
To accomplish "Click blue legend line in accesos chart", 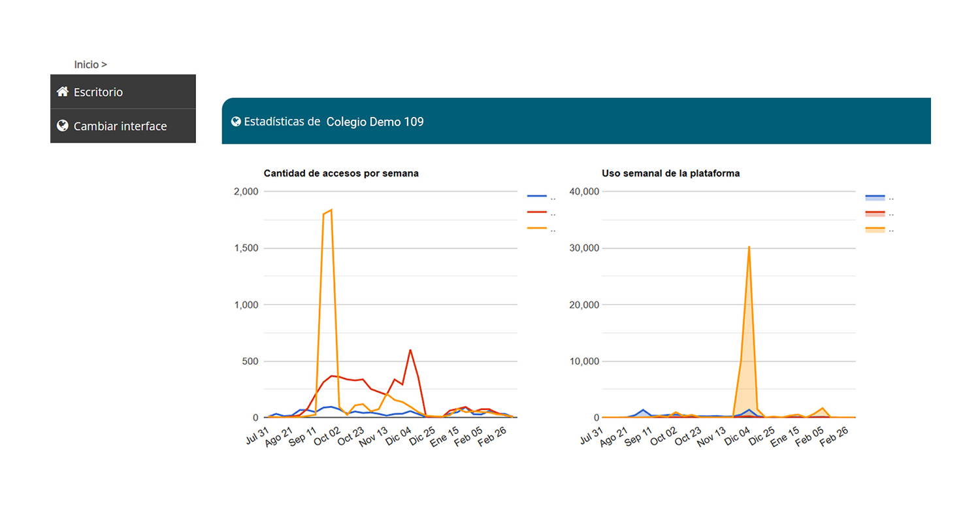I will click(536, 196).
